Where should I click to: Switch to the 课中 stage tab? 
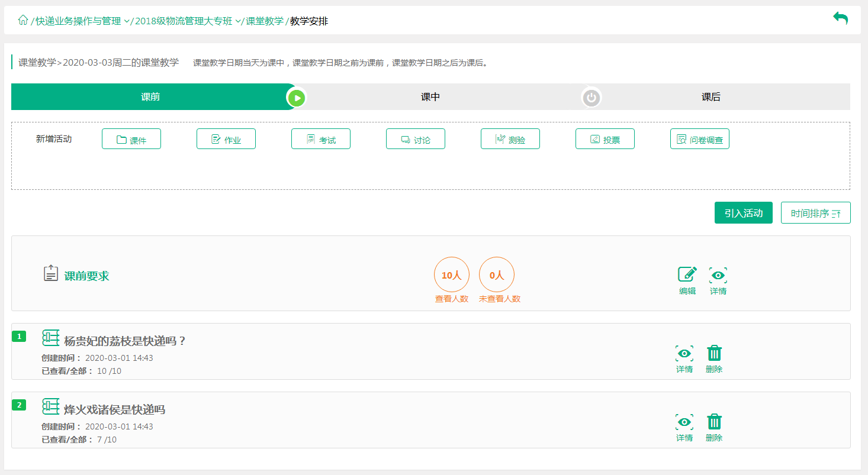430,97
